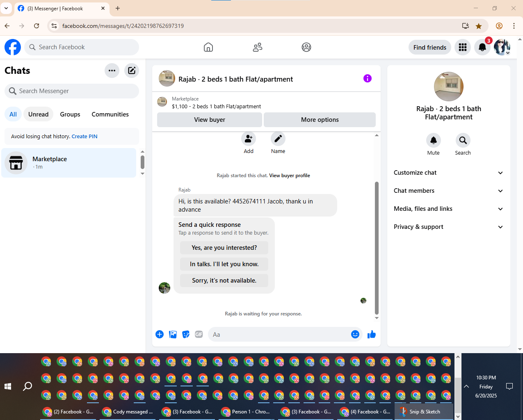Screen dimensions: 523x420
Task: Click the Find friends button
Action: click(x=430, y=47)
